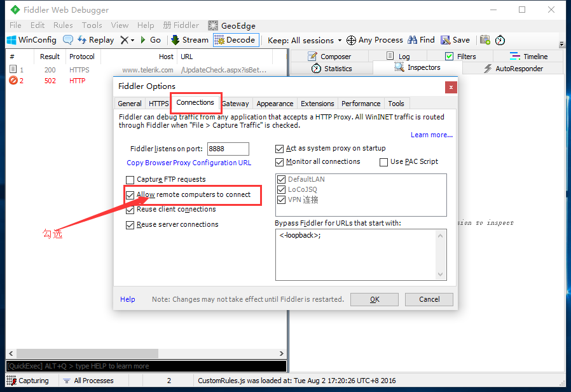Image resolution: width=571 pixels, height=392 pixels.
Task: Save sessions with the Save icon
Action: pos(455,40)
